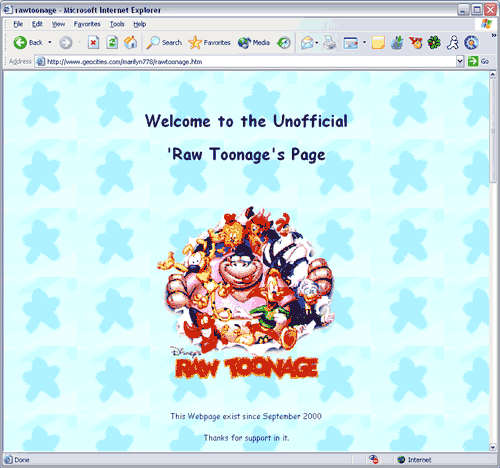The height and width of the screenshot is (468, 500).
Task: Expand the toolbar overflow chevron
Action: pyautogui.click(x=494, y=35)
